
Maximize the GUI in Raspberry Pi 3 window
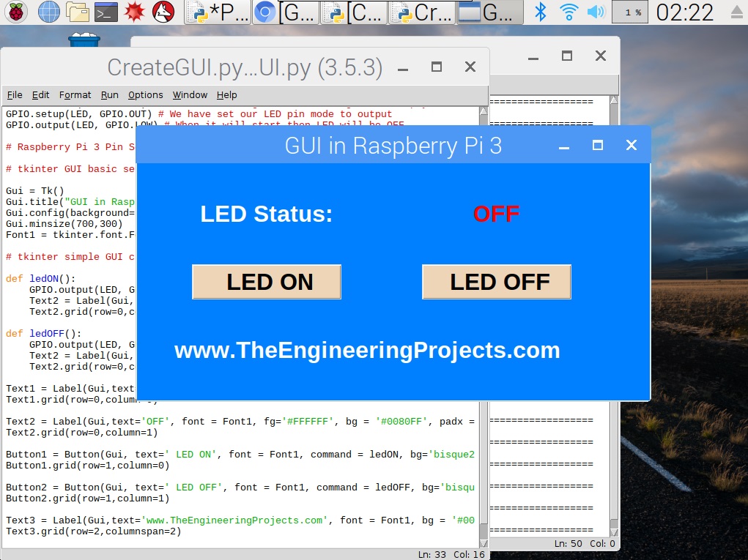click(x=597, y=146)
